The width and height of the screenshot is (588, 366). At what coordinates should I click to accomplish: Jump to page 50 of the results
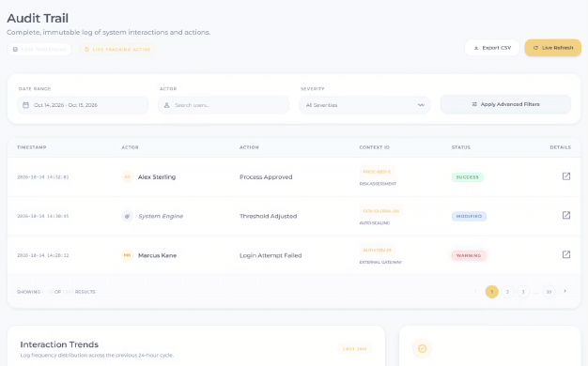tap(549, 292)
